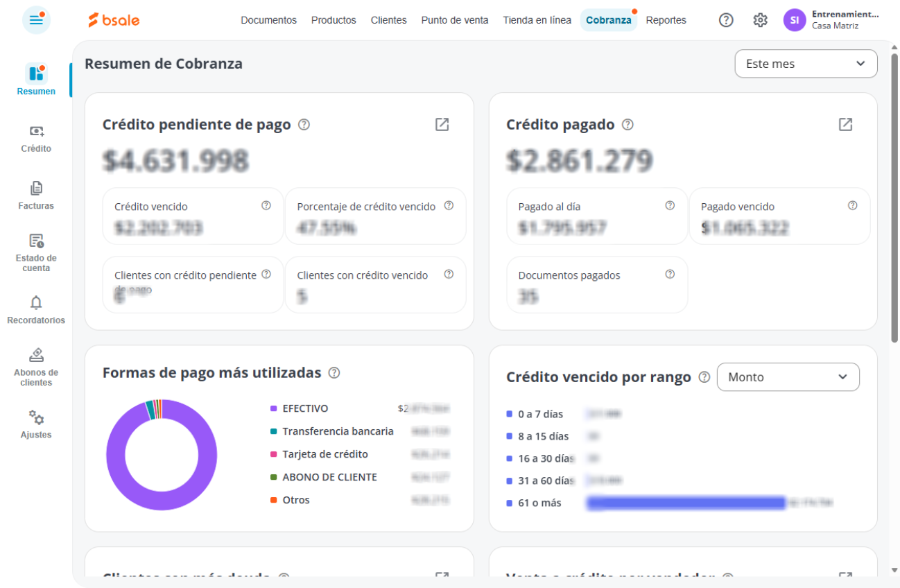The height and width of the screenshot is (588, 900).
Task: Go to the bsale logo home
Action: point(114,20)
